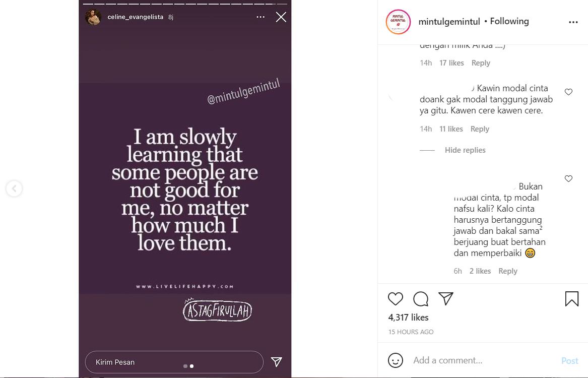View who liked the 4,317 likes
Screen dimensions: 588x378
pyautogui.click(x=408, y=317)
